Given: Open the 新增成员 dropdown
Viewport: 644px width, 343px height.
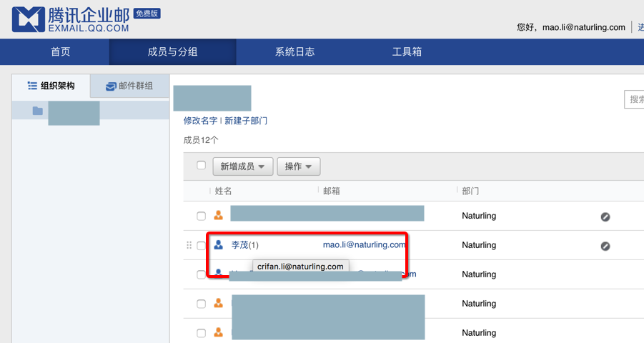Looking at the screenshot, I should click(x=243, y=166).
